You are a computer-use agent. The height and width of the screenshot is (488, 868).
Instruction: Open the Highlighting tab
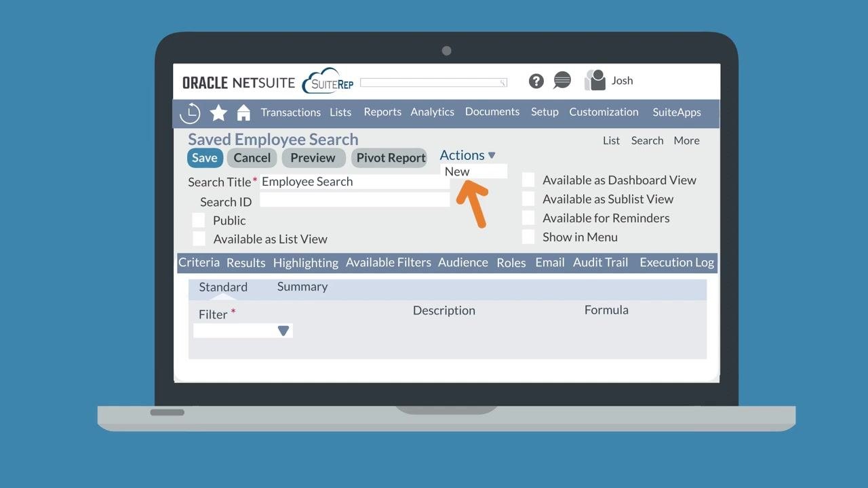point(305,262)
